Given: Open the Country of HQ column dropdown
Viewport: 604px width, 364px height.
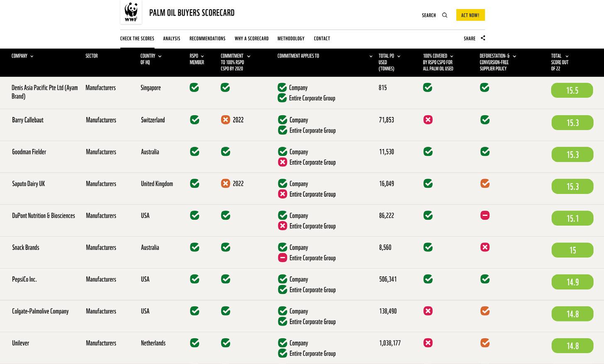Looking at the screenshot, I should point(160,56).
